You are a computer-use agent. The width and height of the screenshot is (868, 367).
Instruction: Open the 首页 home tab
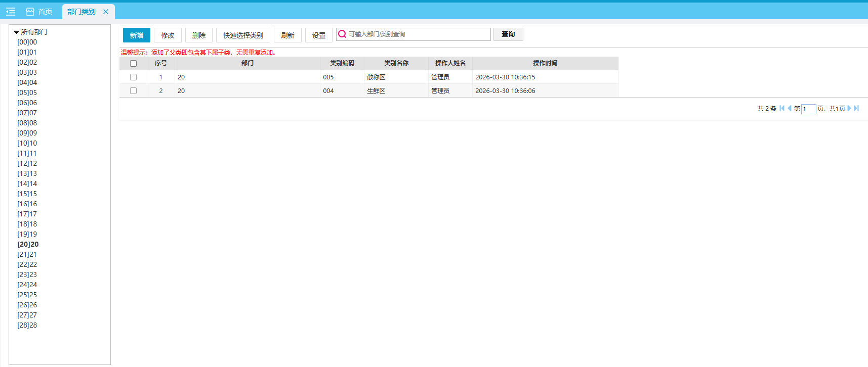coord(39,12)
